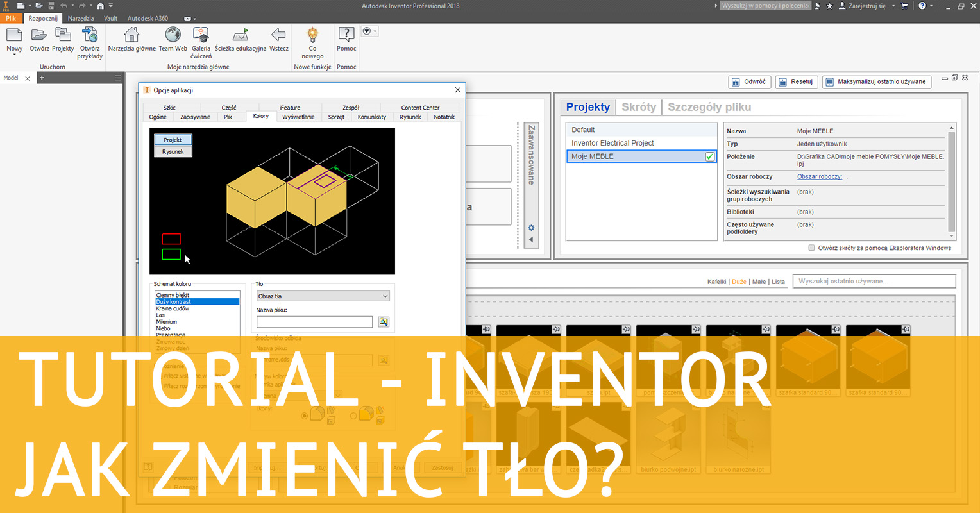The width and height of the screenshot is (980, 513).
Task: Toggle the Rysunek preview button
Action: tap(173, 151)
